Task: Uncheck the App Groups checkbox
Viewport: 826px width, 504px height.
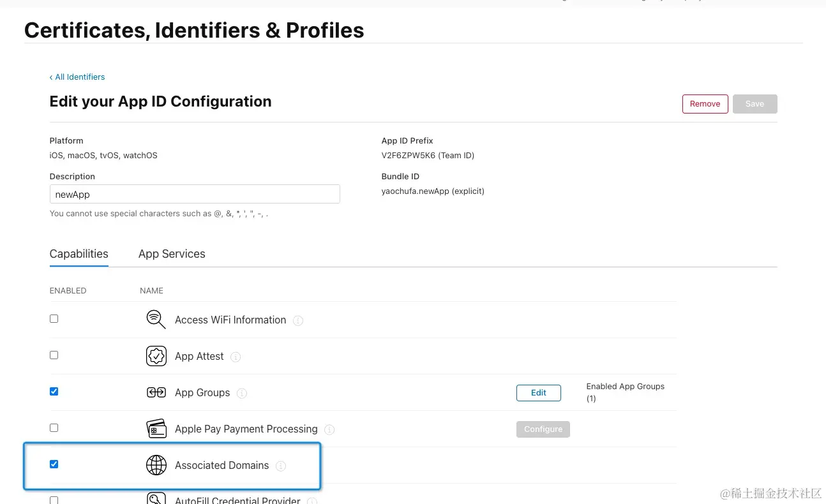Action: point(54,391)
